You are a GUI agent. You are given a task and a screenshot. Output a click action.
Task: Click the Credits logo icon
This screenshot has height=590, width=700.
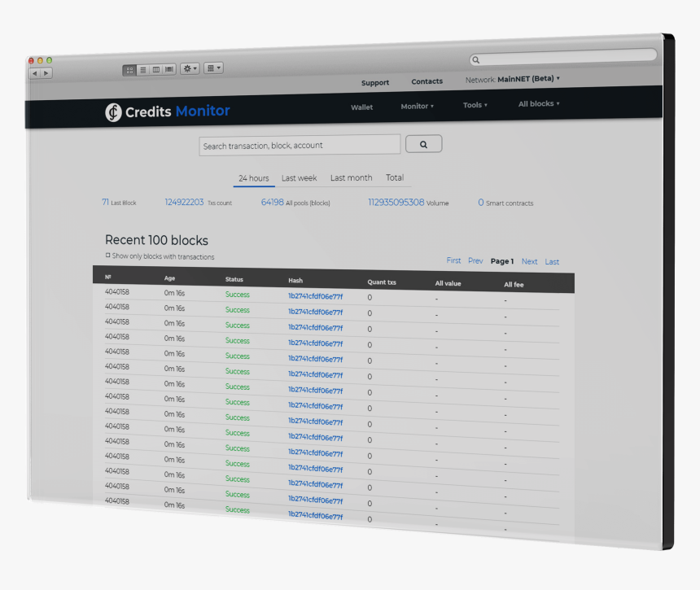(113, 112)
